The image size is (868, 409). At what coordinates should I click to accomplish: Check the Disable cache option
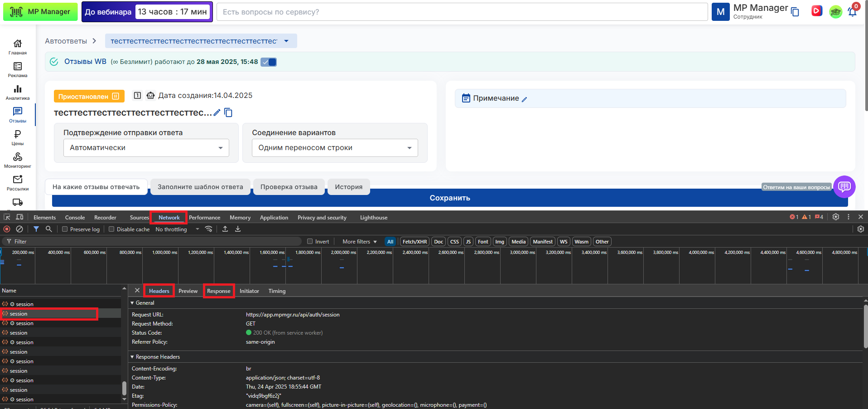[x=111, y=229]
